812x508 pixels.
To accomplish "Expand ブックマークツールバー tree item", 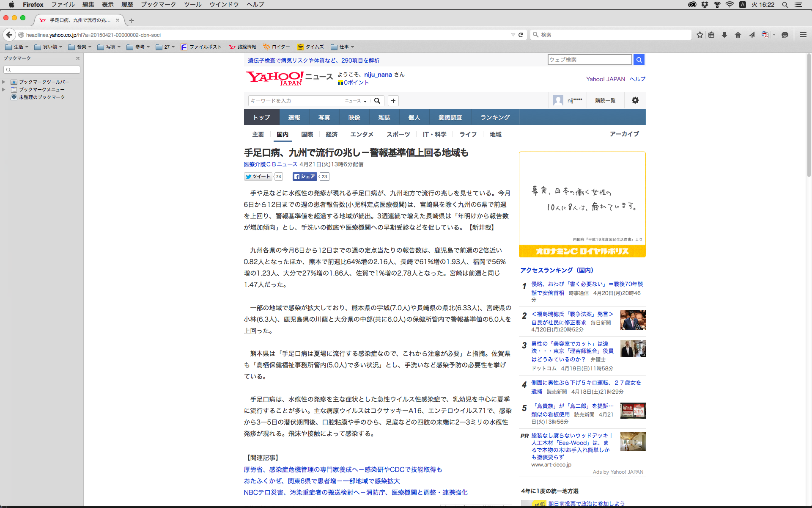I will click(x=4, y=82).
